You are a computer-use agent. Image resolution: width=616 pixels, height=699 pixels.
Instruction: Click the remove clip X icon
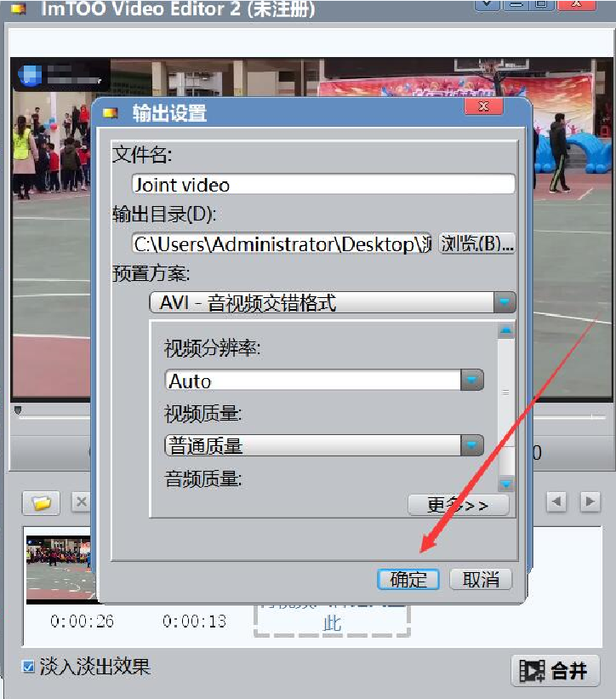[x=81, y=502]
